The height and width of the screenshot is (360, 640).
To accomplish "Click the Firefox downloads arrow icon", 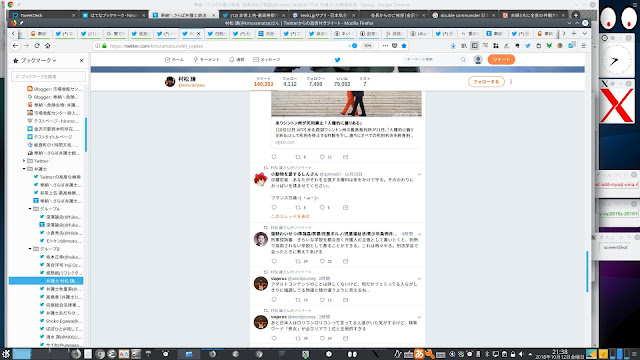I will tap(453, 46).
